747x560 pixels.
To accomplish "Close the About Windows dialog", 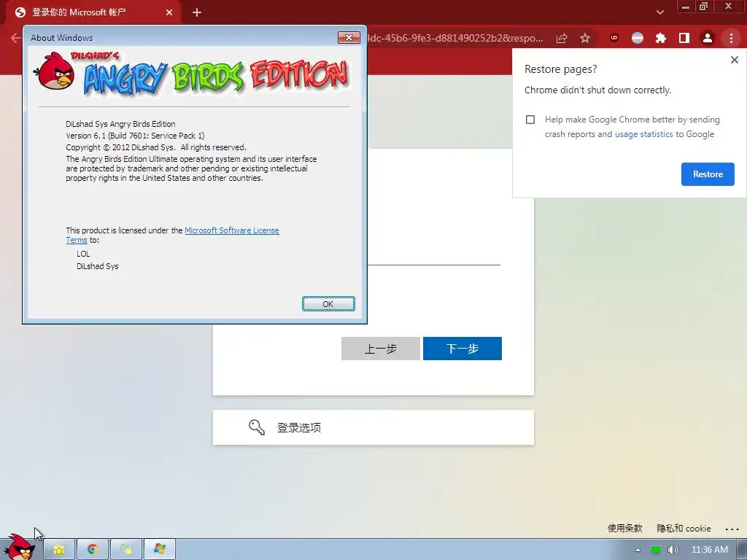I will 349,37.
